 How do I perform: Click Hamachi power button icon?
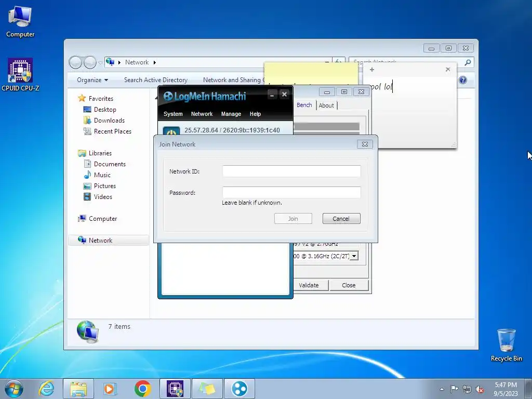click(x=171, y=131)
